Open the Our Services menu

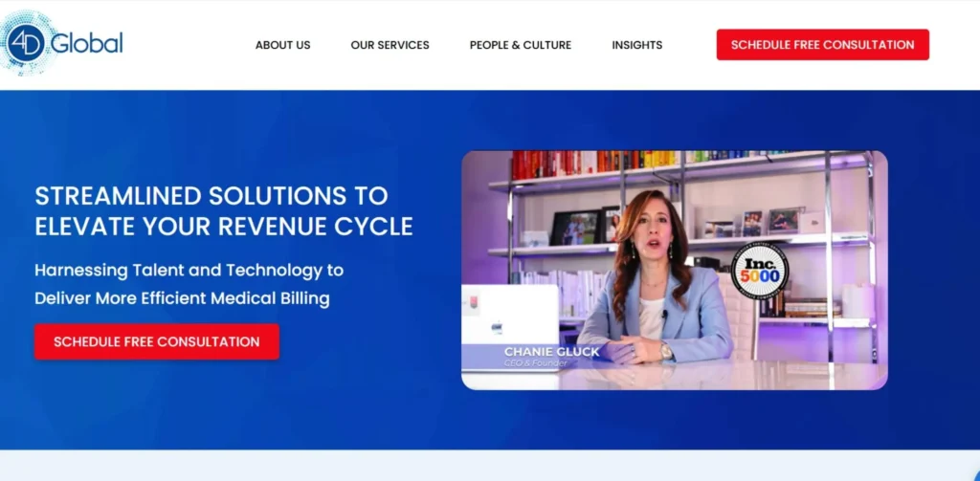pyautogui.click(x=390, y=45)
